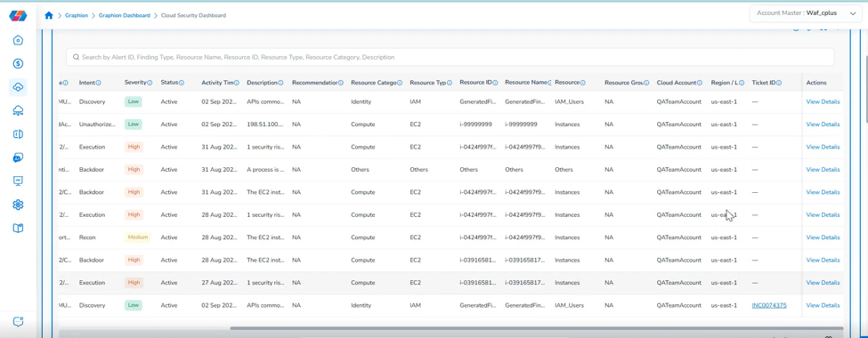Viewport: 868px width, 338px height.
Task: Open the monitor dashboard icon in sidebar
Action: coord(18,181)
